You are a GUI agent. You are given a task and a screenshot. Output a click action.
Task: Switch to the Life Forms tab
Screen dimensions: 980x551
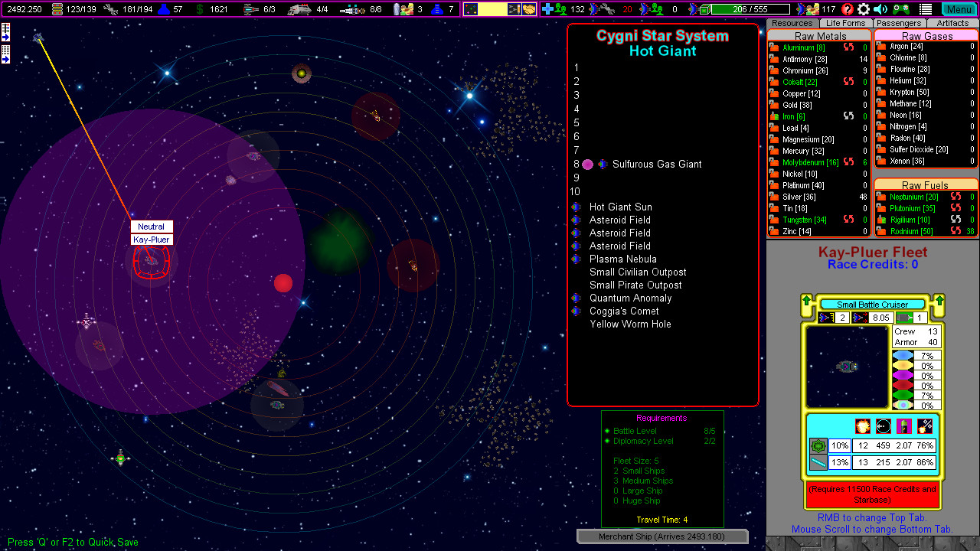[845, 23]
